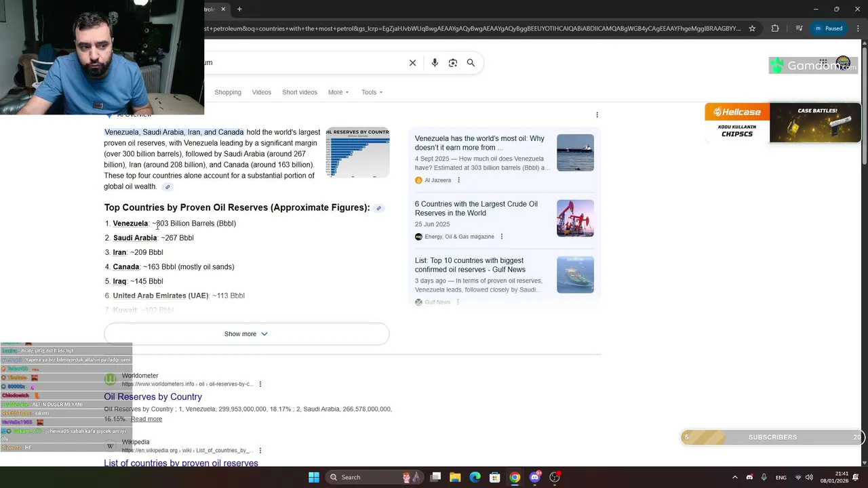Open Discord from the taskbar
This screenshot has height=488, width=868.
(535, 477)
